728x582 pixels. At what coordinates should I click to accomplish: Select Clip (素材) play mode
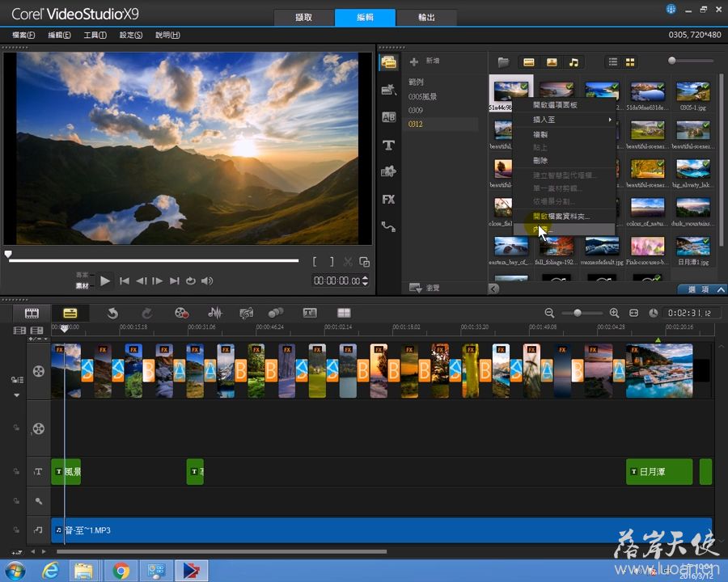coord(83,286)
